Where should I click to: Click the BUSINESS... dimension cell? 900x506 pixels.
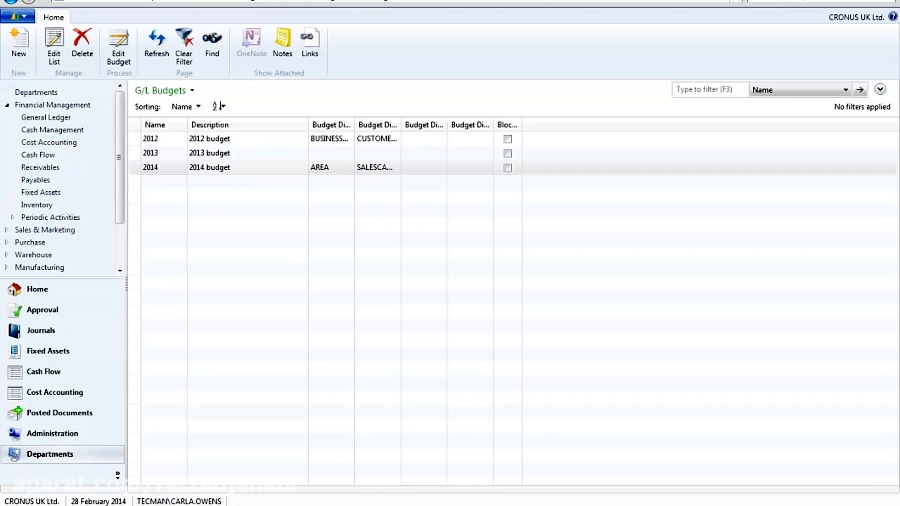coord(331,139)
